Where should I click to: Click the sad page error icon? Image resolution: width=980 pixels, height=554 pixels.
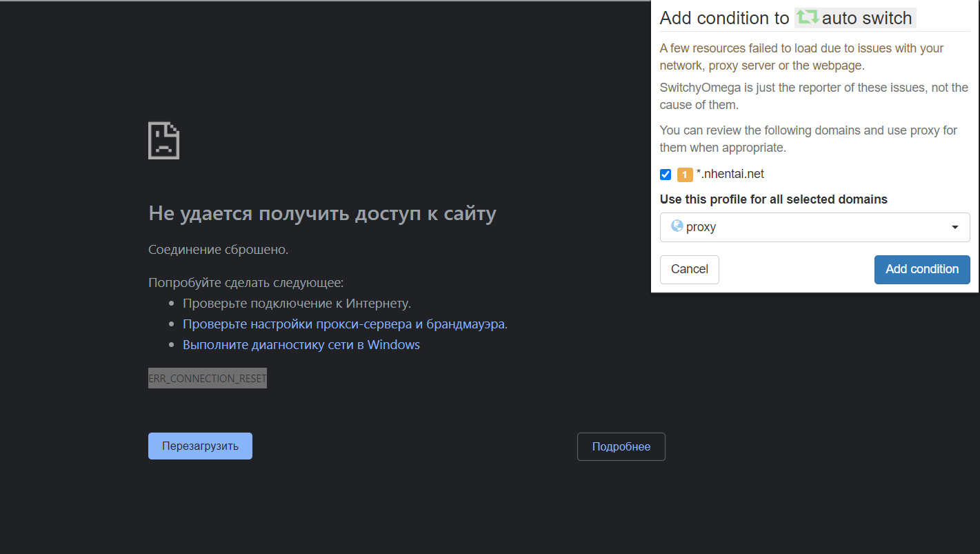click(x=163, y=141)
